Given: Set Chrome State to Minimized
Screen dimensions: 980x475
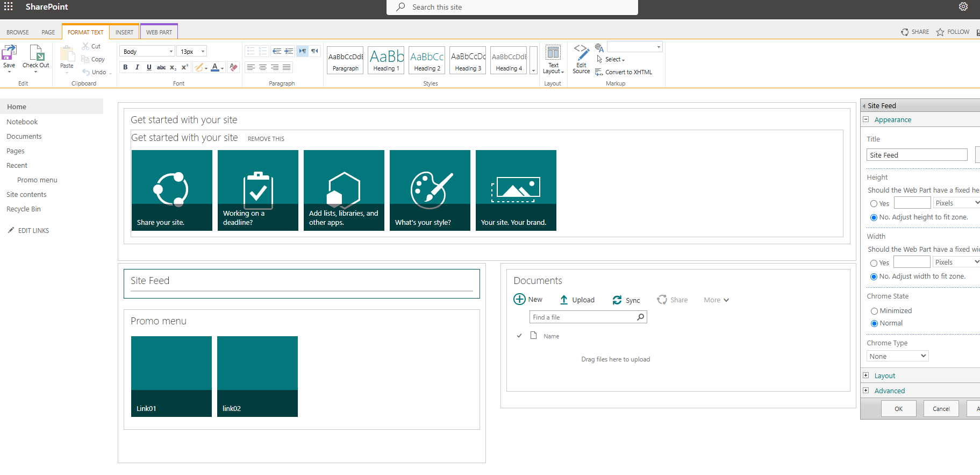Looking at the screenshot, I should coord(874,311).
